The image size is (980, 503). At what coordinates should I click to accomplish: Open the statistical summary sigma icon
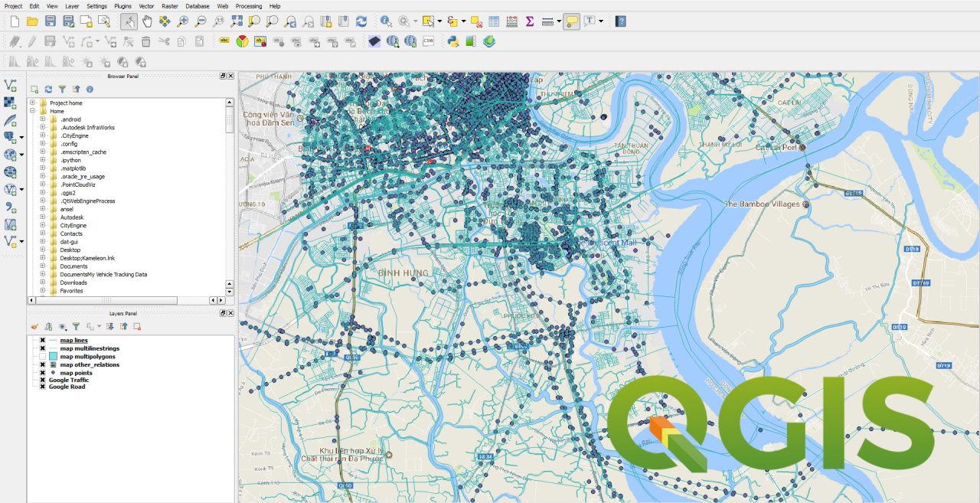coord(530,21)
